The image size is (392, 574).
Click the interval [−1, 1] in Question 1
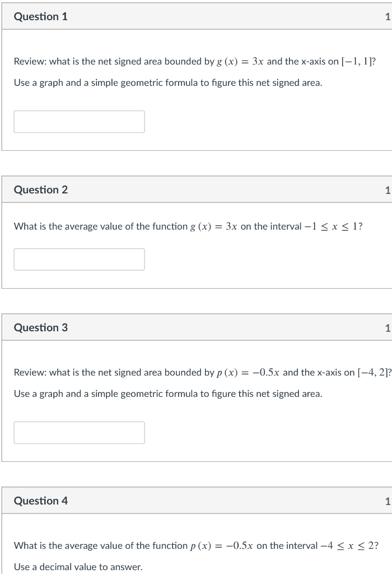click(357, 62)
